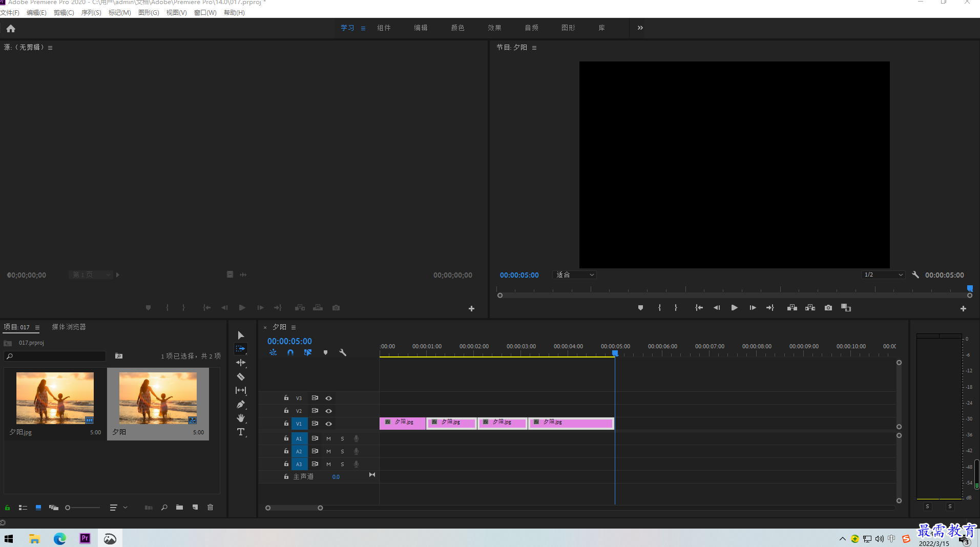
Task: Click Extract button in program monitor
Action: pyautogui.click(x=810, y=308)
